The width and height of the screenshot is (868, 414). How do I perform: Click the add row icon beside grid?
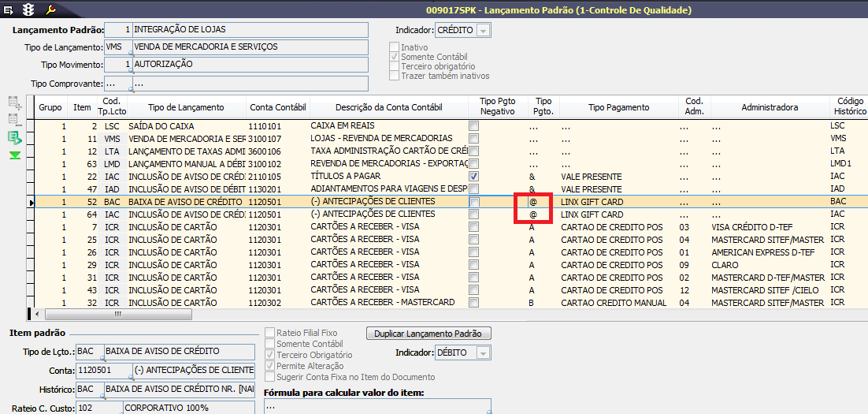tap(15, 102)
